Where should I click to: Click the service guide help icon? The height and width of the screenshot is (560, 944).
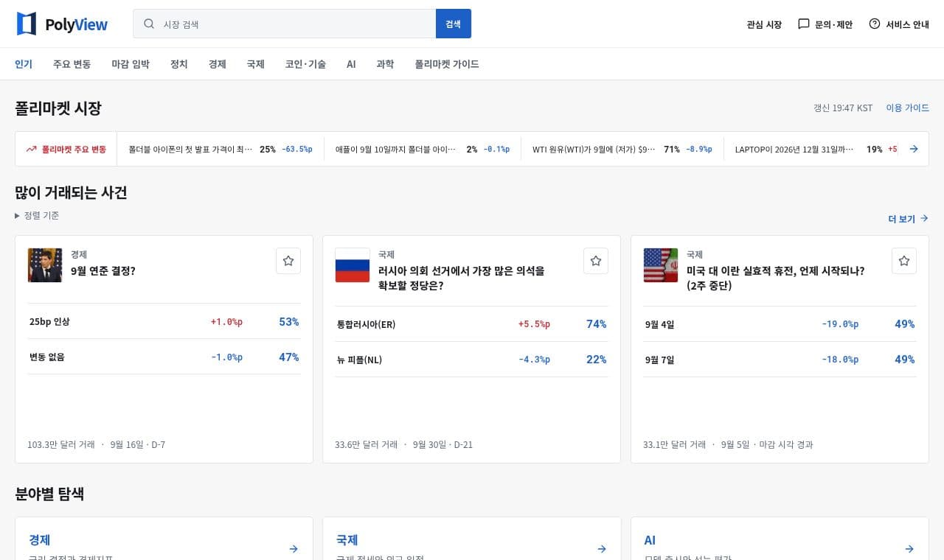(875, 24)
